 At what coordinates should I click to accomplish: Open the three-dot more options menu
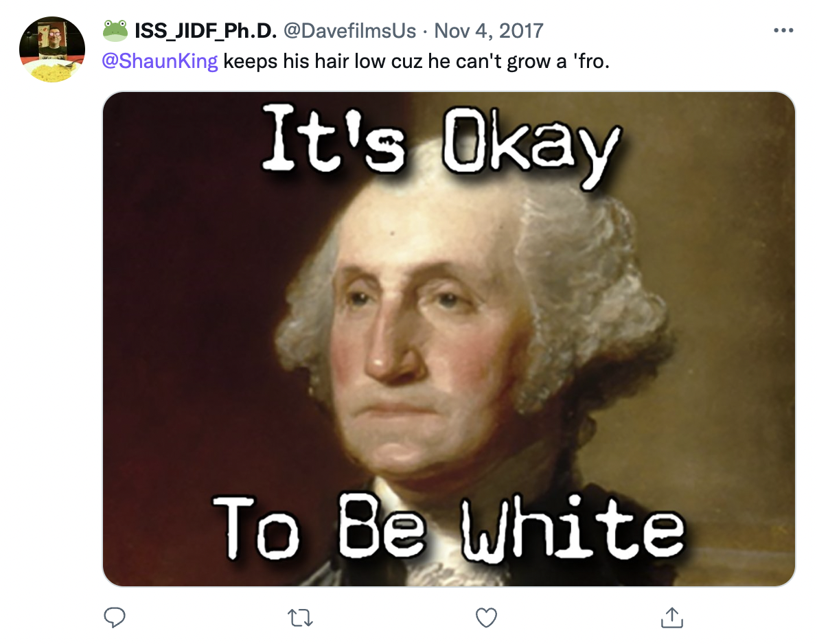pyautogui.click(x=783, y=31)
